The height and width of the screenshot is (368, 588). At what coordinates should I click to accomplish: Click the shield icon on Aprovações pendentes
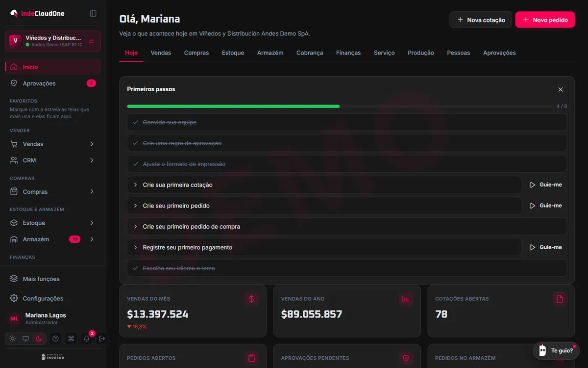coord(406,358)
